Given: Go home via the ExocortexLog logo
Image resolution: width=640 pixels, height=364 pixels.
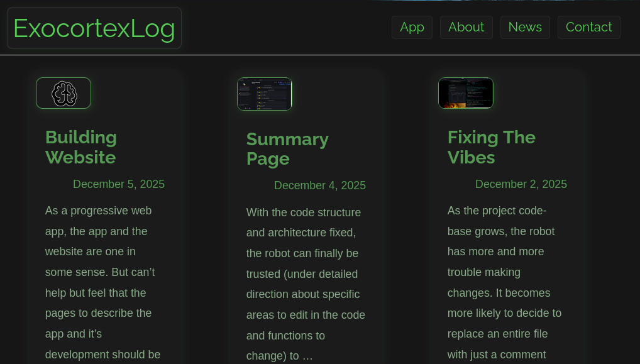Looking at the screenshot, I should click(94, 28).
